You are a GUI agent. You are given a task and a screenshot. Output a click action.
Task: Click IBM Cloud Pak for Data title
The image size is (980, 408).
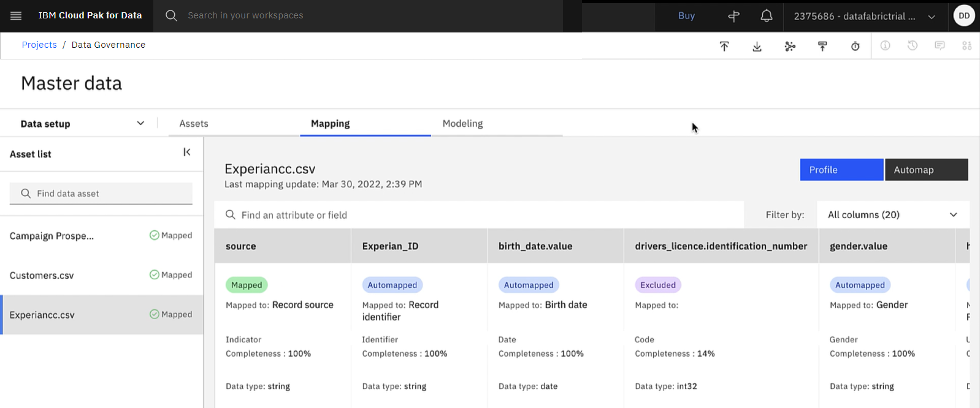pyautogui.click(x=90, y=15)
